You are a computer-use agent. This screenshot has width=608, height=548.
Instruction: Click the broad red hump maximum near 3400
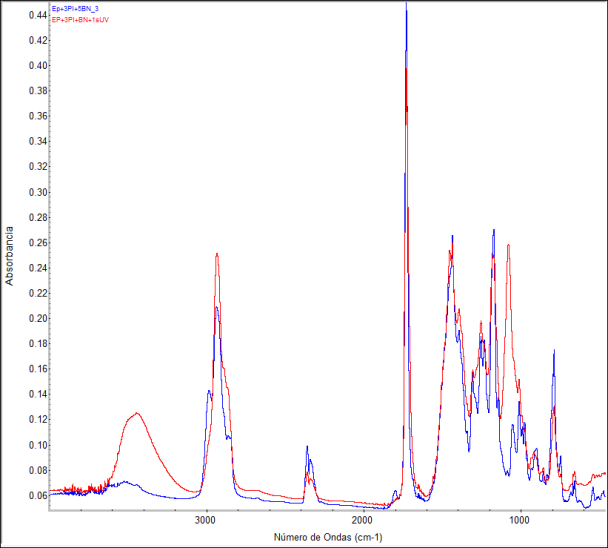click(x=136, y=413)
